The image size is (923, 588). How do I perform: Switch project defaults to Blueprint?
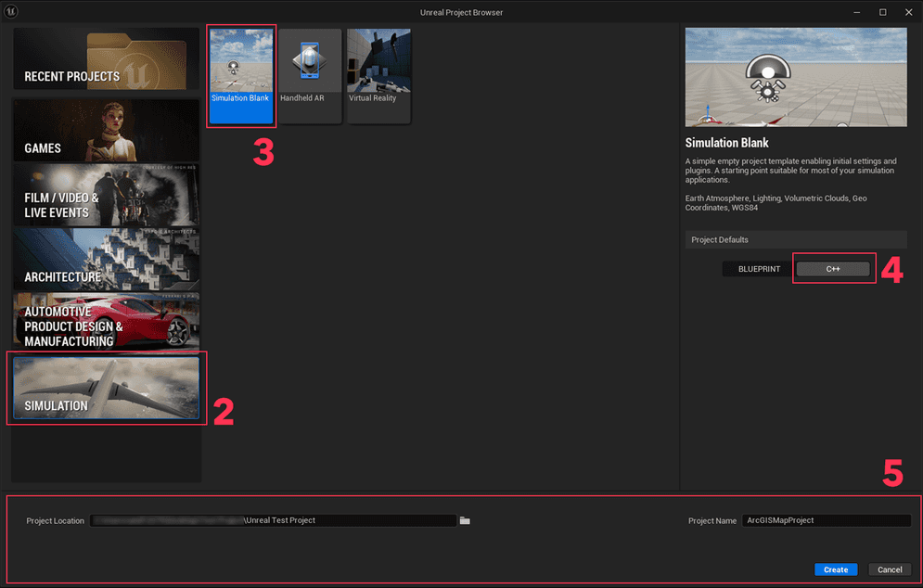pos(759,269)
